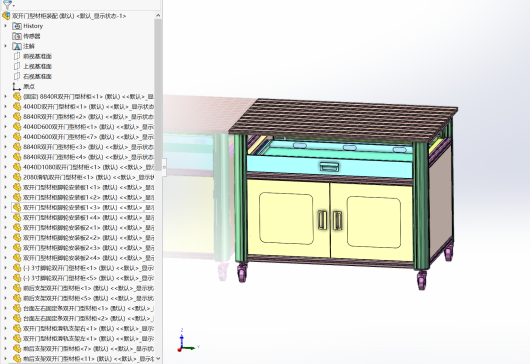Image resolution: width=530 pixels, height=364 pixels.
Task: Click the 4040D1080双开门型材柜<1> part icon
Action: coord(17,167)
